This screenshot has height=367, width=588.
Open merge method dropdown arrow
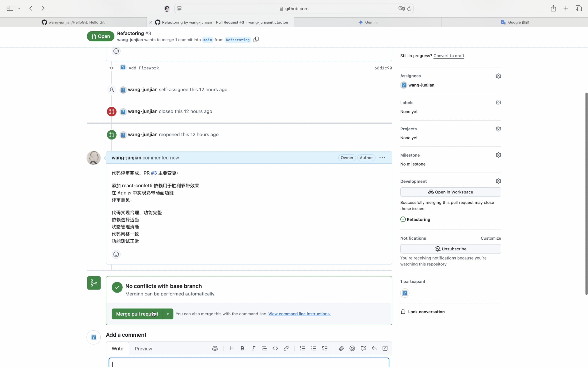click(168, 314)
